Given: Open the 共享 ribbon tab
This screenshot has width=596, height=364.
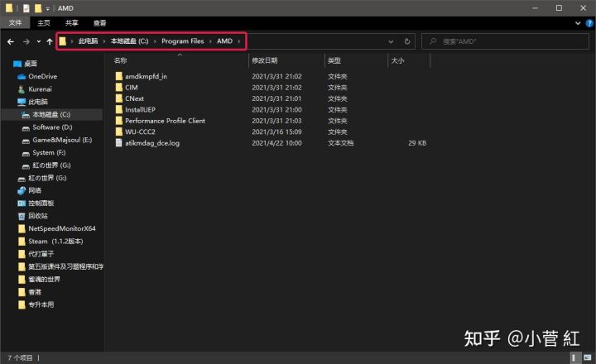Looking at the screenshot, I should (x=72, y=23).
